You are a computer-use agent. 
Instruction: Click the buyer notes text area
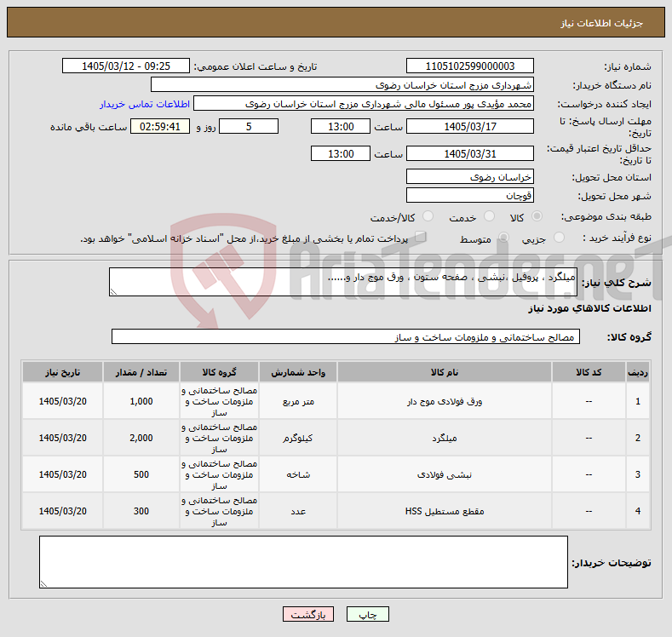(x=303, y=562)
